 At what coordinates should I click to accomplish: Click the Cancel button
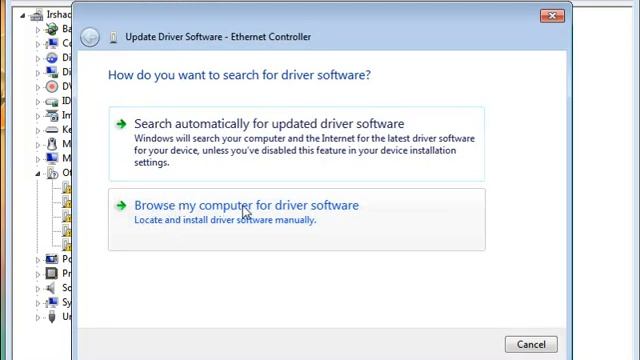pos(531,344)
